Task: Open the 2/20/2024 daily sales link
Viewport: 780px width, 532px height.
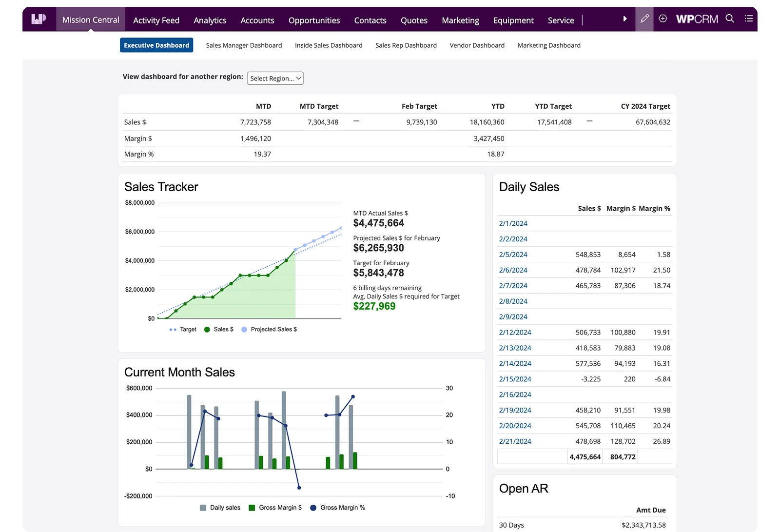Action: (515, 426)
